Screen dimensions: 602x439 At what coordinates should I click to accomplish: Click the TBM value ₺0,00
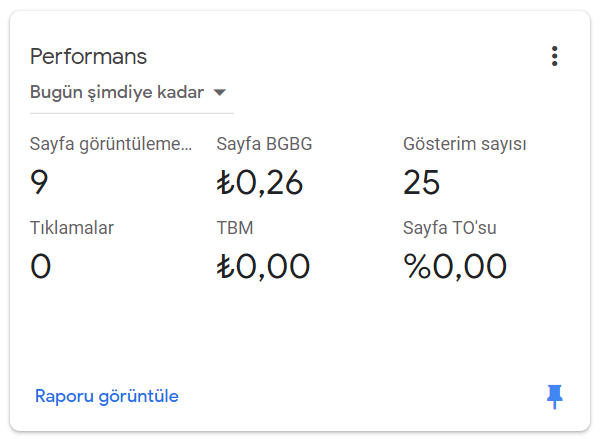pos(263,266)
